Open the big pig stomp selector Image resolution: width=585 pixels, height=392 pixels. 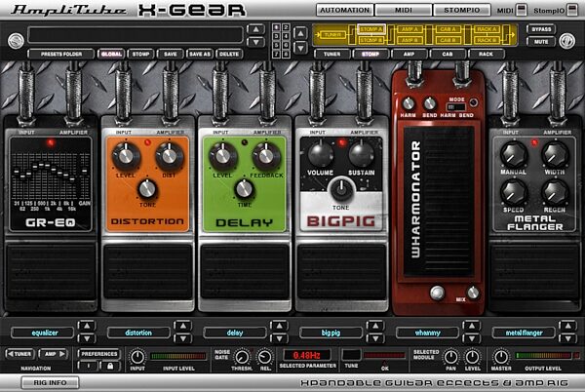point(331,333)
